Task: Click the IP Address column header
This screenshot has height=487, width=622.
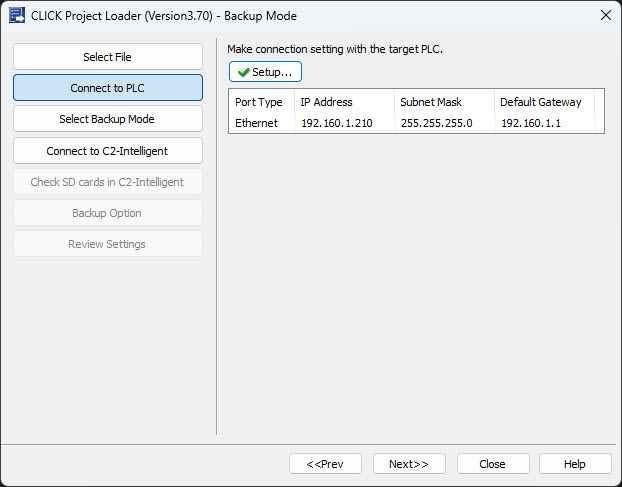Action: pyautogui.click(x=344, y=102)
